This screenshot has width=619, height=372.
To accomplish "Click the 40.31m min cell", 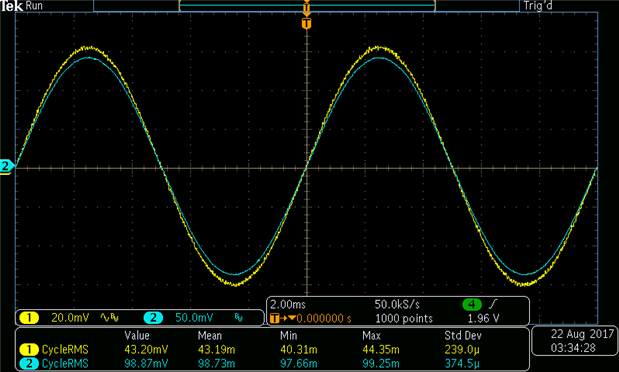I will click(298, 350).
